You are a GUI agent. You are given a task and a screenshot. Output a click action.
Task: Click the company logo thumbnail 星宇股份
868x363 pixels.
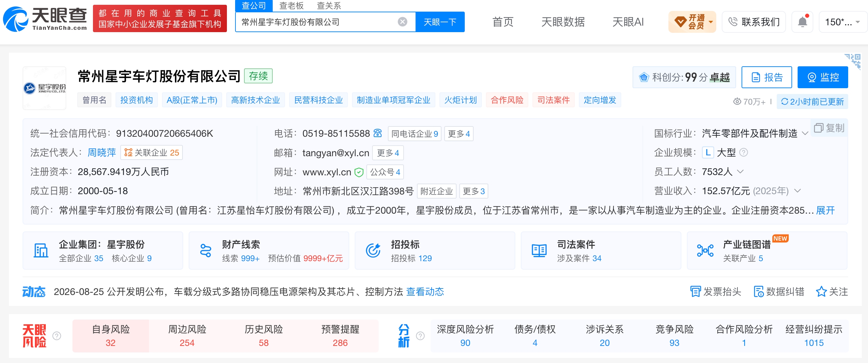[44, 88]
